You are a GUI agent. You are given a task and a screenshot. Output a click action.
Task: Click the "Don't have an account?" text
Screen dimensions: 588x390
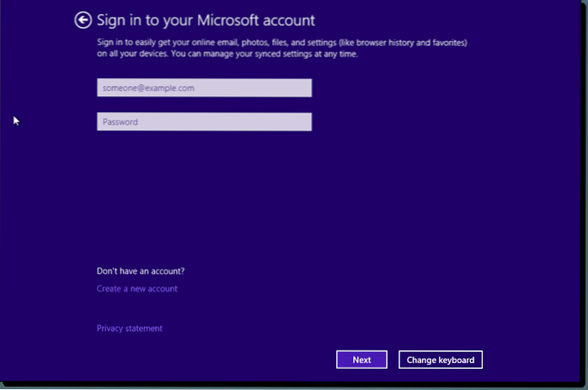tap(141, 271)
